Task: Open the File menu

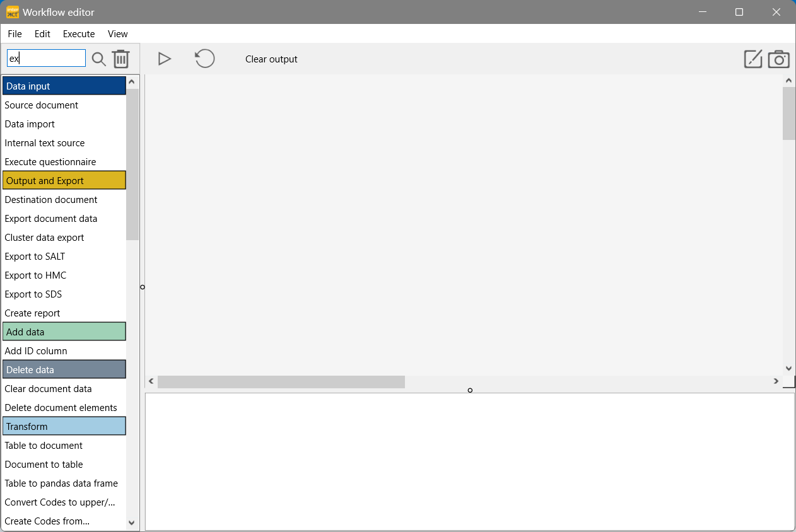Action: (x=15, y=34)
